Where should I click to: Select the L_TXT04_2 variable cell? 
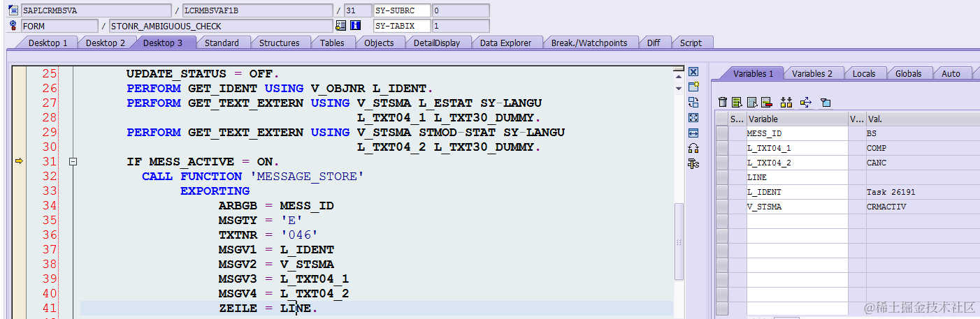(797, 163)
